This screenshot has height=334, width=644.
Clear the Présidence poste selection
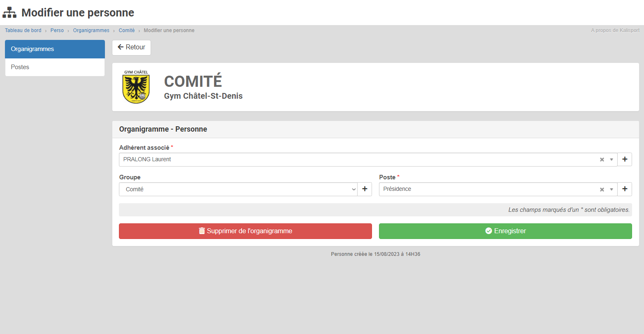[x=602, y=190]
